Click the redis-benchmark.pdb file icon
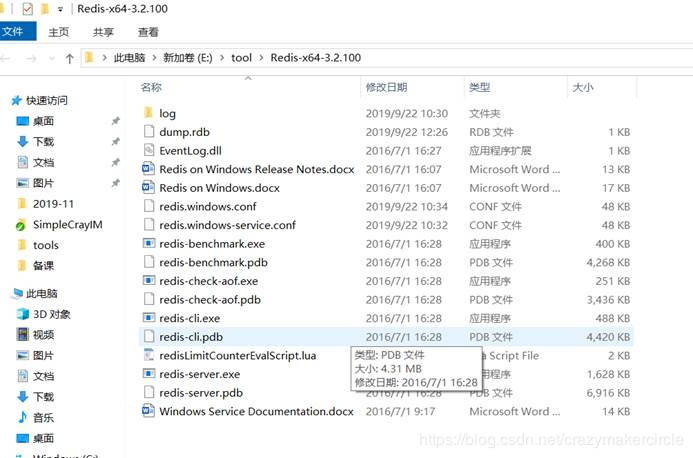The height and width of the screenshot is (458, 693). [x=149, y=262]
